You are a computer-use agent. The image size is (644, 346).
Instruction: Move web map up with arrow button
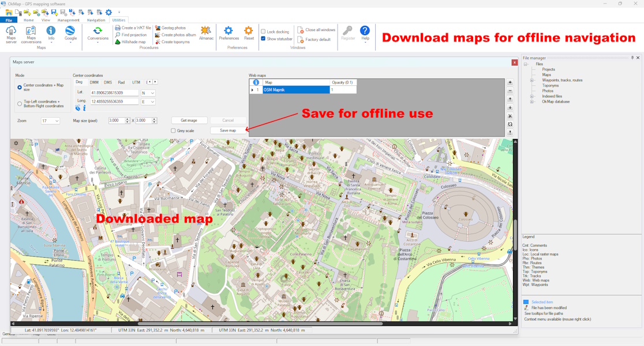[x=510, y=99]
